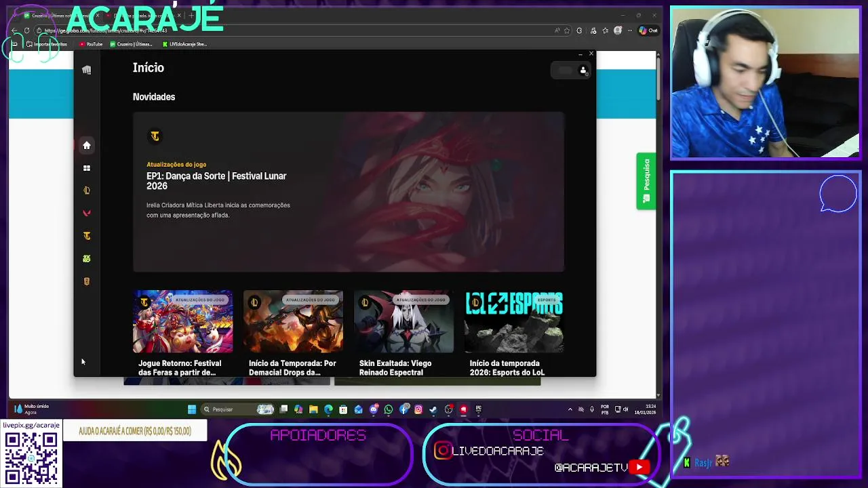Open the Edge settings ellipsis menu
Viewport: 868px width, 488px height.
pos(630,30)
